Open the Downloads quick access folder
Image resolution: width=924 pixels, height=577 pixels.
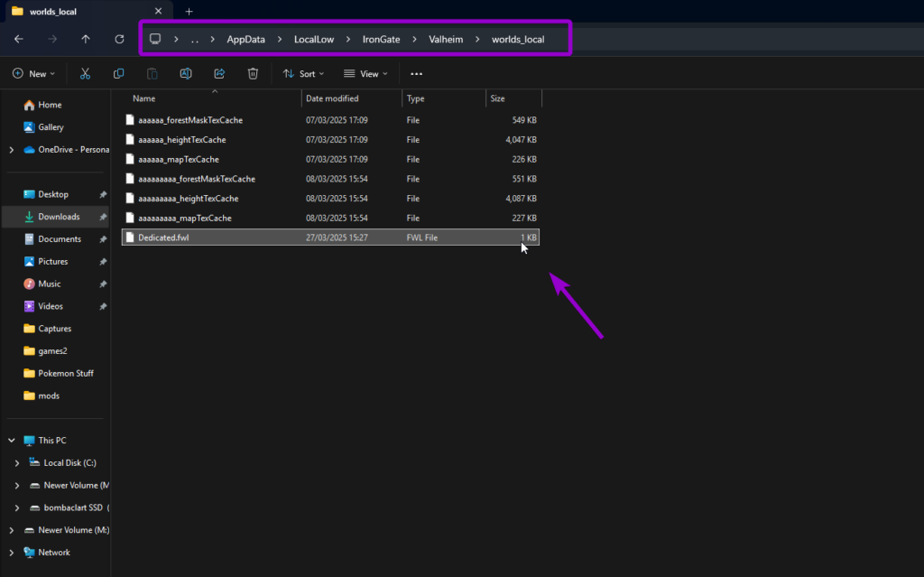[56, 217]
